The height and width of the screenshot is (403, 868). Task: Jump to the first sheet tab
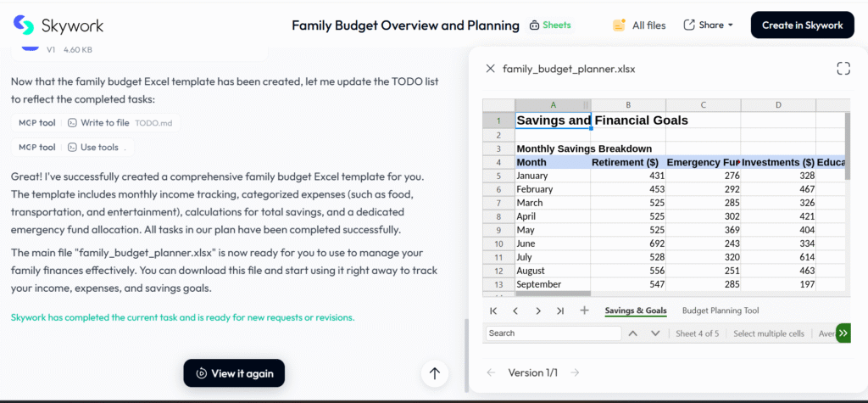click(x=493, y=311)
